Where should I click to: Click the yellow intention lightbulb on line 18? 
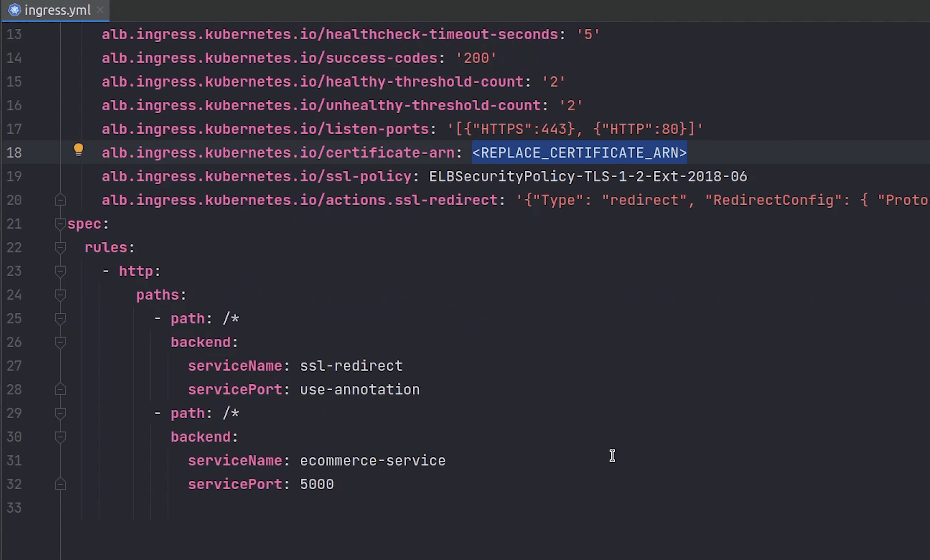tap(79, 150)
